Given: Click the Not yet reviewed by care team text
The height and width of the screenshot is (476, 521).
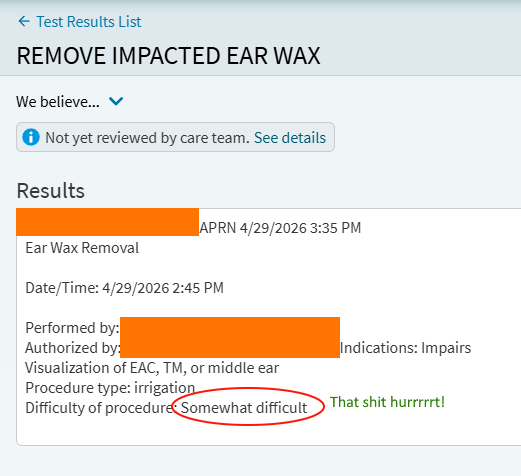Looking at the screenshot, I should (147, 138).
